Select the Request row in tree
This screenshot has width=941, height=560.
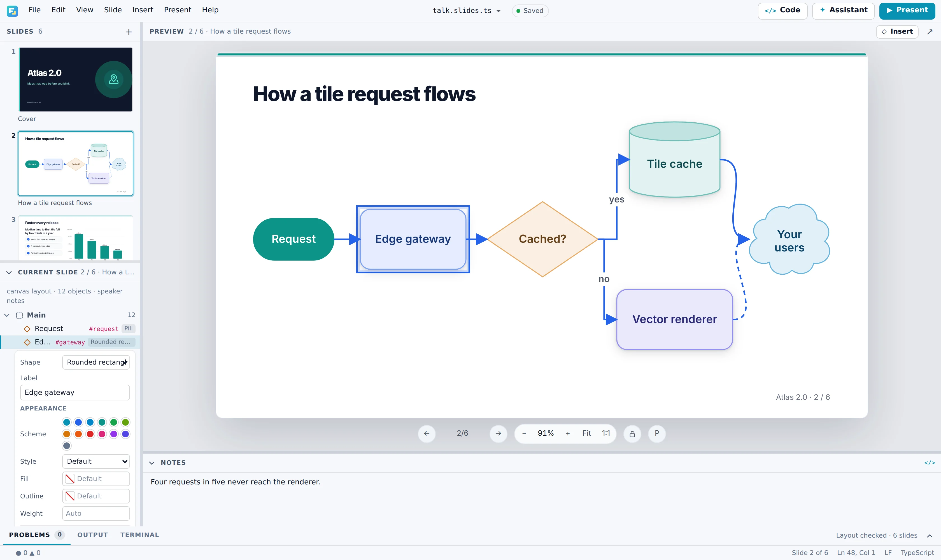coord(70,329)
